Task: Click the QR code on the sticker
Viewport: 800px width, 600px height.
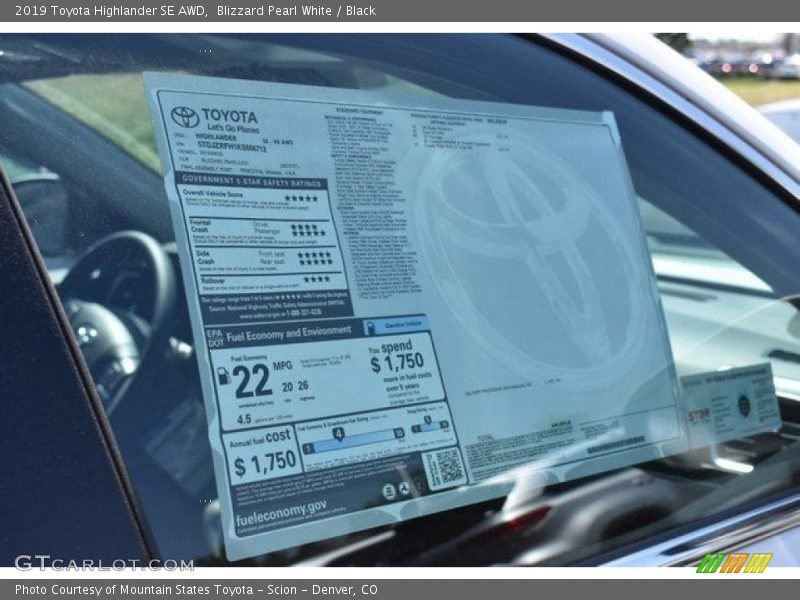Action: coord(444,468)
